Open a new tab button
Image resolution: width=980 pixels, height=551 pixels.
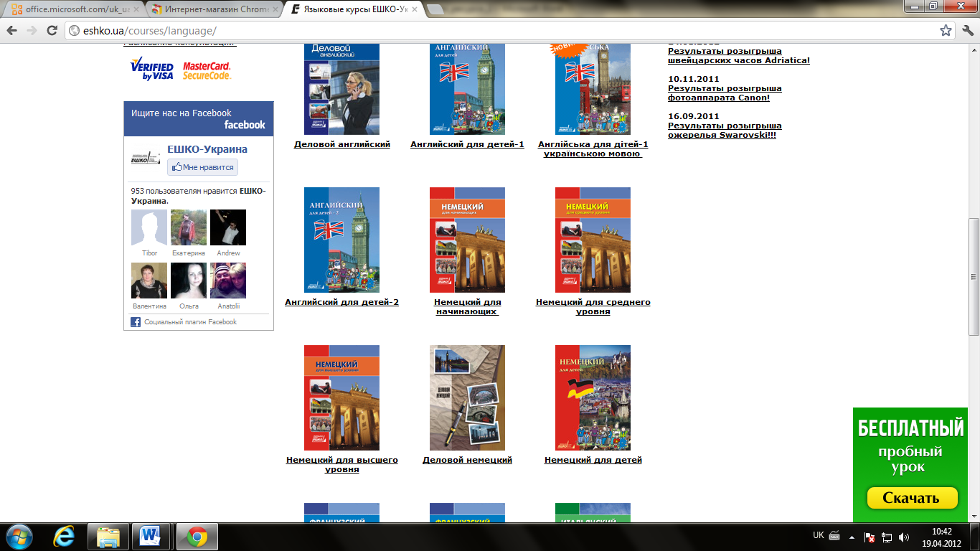pos(434,11)
